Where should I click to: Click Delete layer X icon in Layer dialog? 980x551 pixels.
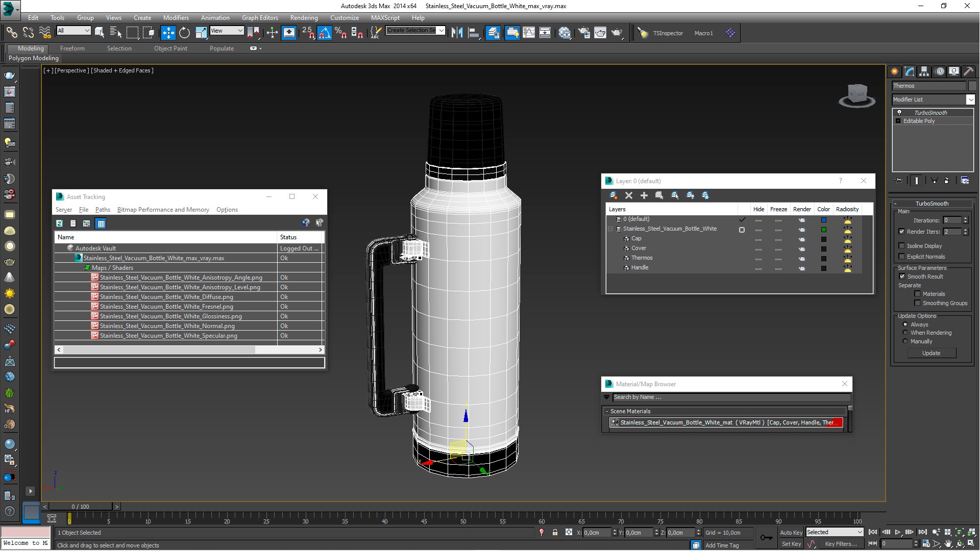click(629, 195)
